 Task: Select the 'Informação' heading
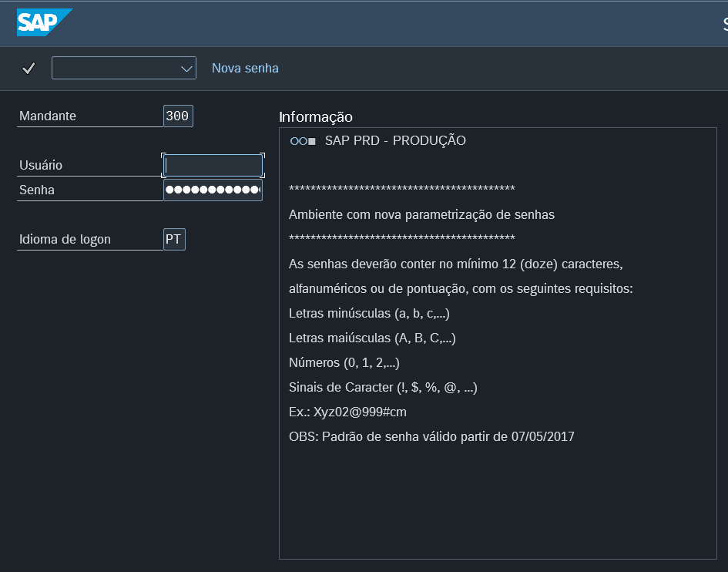(x=316, y=116)
